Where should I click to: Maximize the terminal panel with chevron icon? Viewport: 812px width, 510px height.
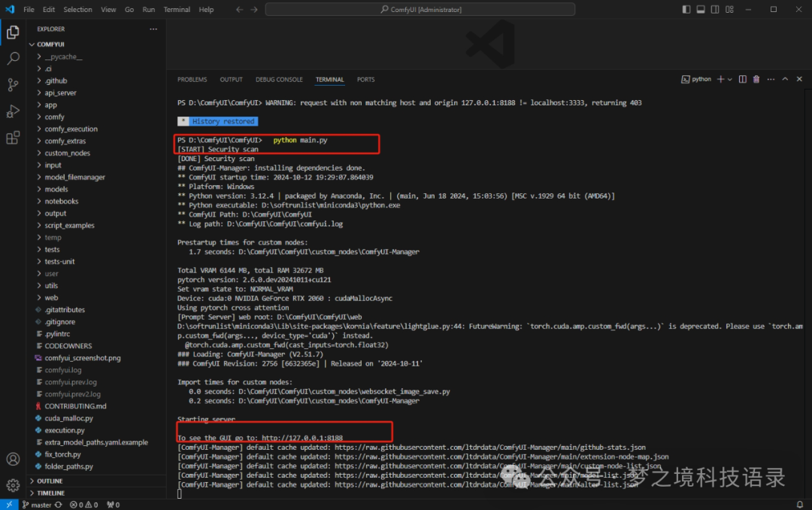pos(784,78)
